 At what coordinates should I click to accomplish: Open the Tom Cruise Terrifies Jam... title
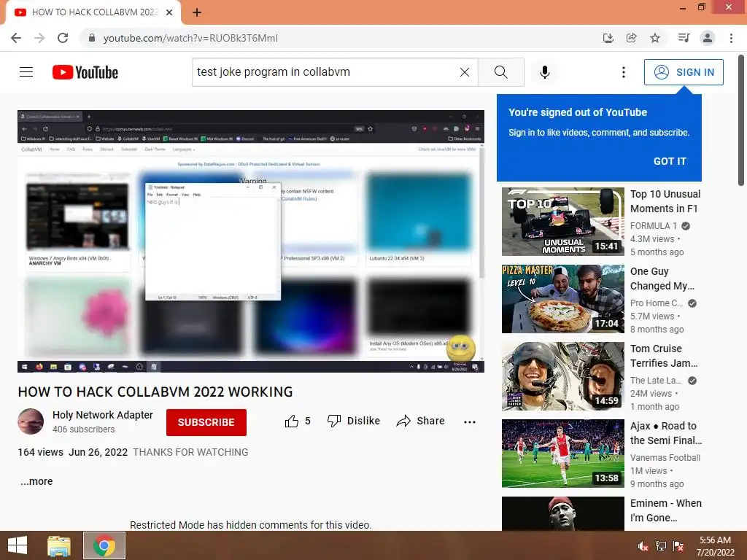click(x=664, y=356)
